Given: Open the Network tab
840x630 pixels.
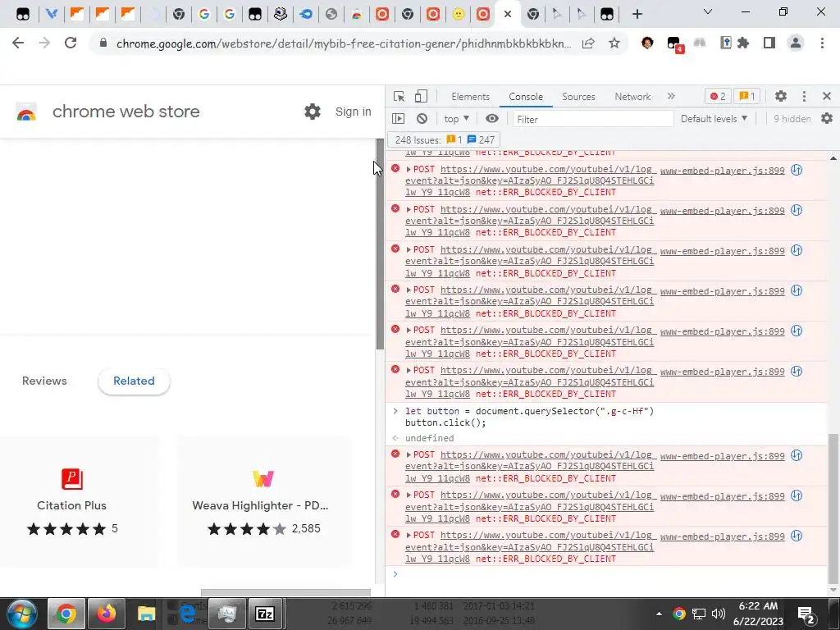Looking at the screenshot, I should (x=632, y=97).
